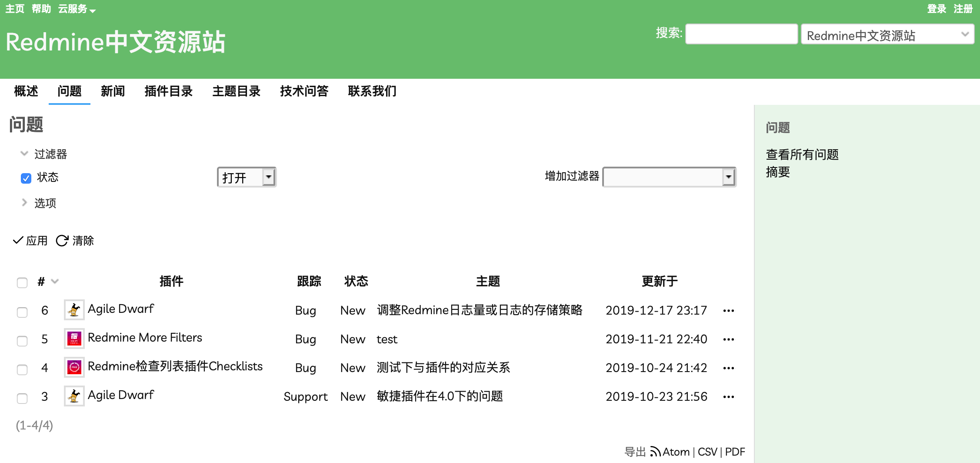Sort by the 更新于 column header
This screenshot has height=463, width=980.
(660, 282)
